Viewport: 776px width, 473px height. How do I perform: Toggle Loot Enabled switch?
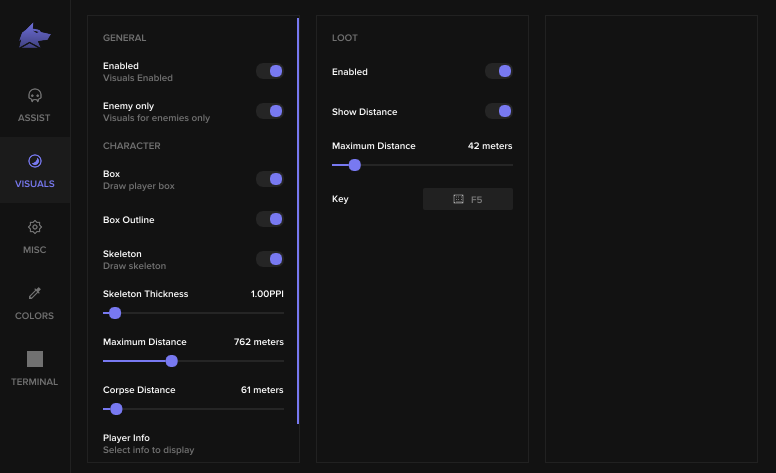[499, 71]
